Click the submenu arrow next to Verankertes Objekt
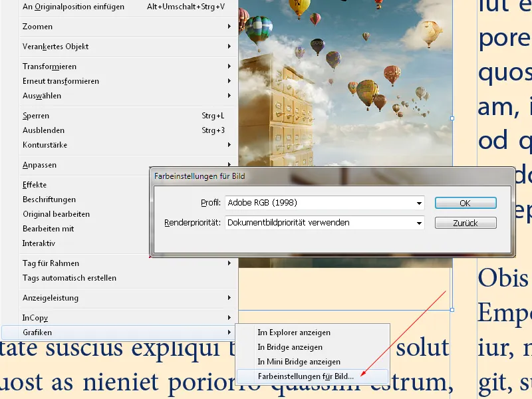 pyautogui.click(x=229, y=47)
